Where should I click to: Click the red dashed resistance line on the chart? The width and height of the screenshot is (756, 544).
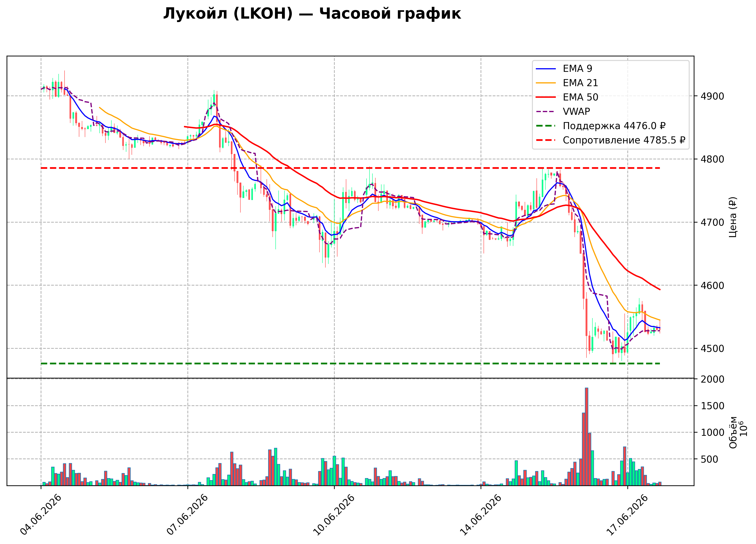pyautogui.click(x=350, y=168)
